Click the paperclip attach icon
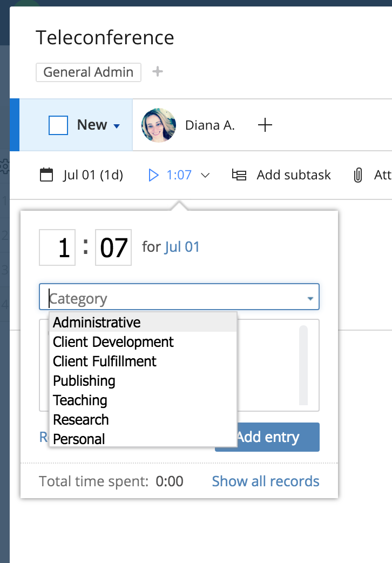 tap(357, 175)
